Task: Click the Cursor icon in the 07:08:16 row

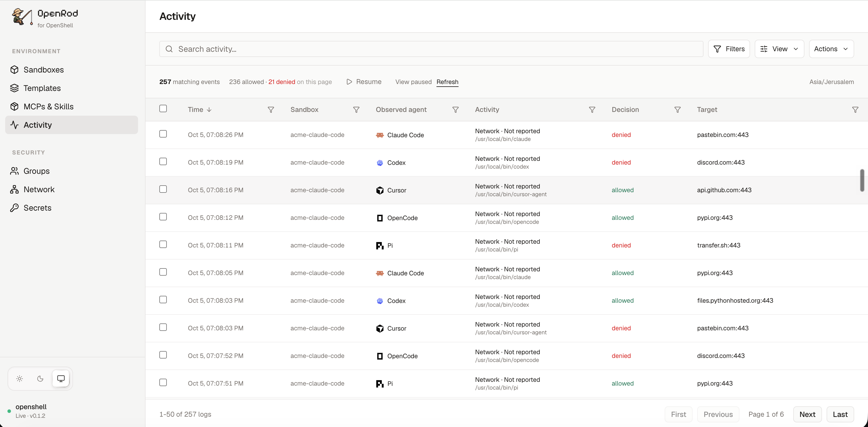Action: [380, 190]
